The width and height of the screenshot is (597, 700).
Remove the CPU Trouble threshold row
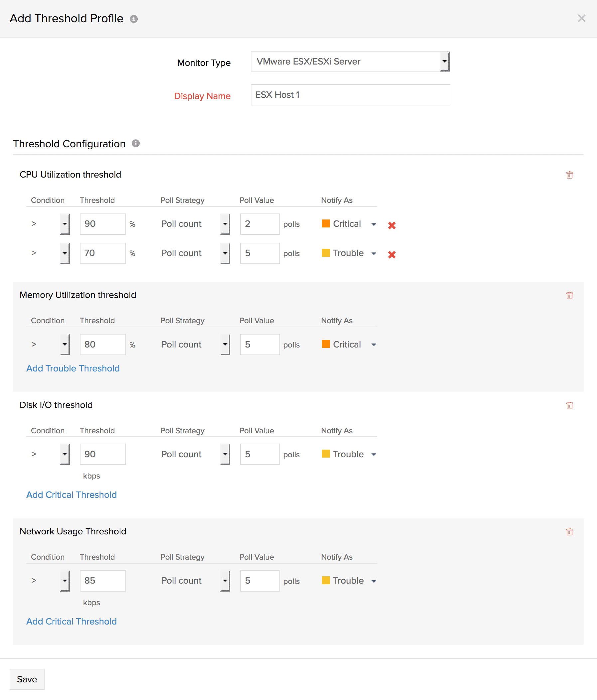pos(391,254)
